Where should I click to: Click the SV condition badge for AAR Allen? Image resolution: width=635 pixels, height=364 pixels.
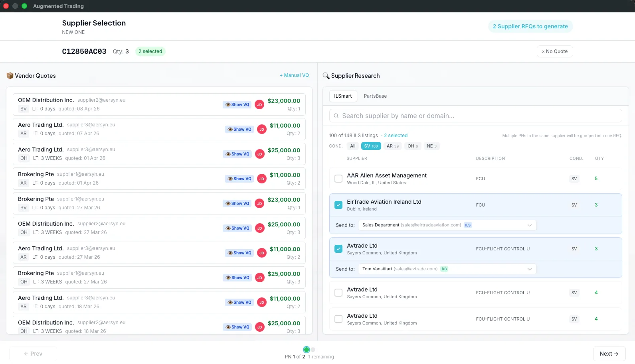(574, 179)
